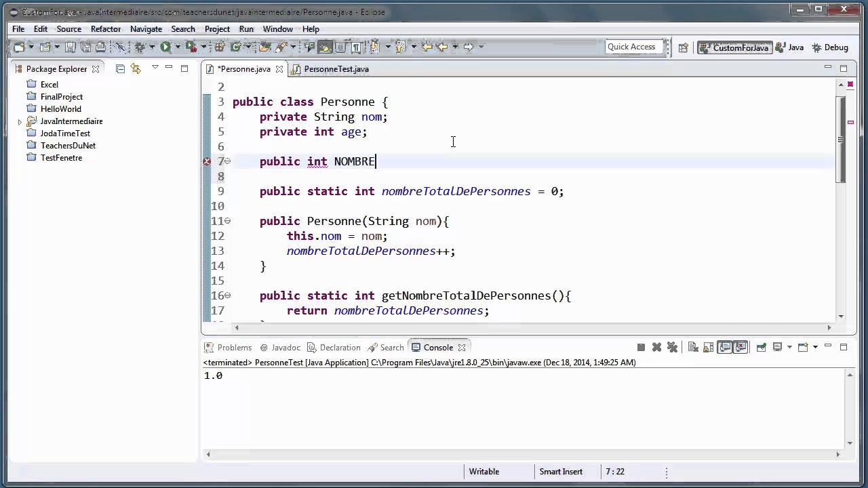Click the Run Last Tool external tools icon
Viewport: 868px width, 488px height.
pos(192,47)
